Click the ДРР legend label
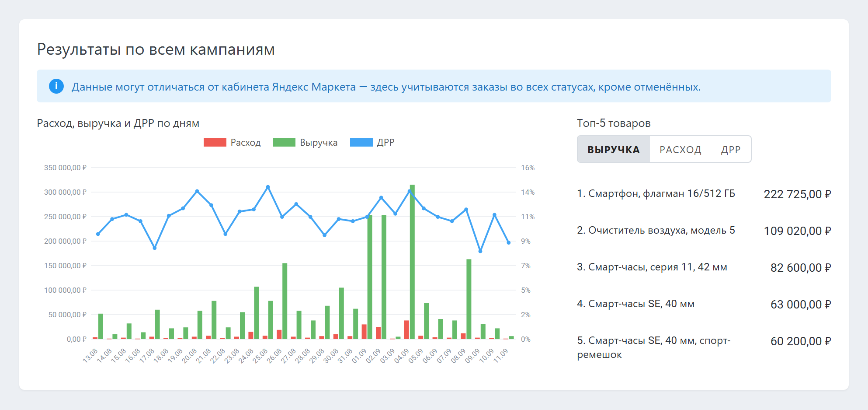The image size is (868, 410). [x=386, y=143]
